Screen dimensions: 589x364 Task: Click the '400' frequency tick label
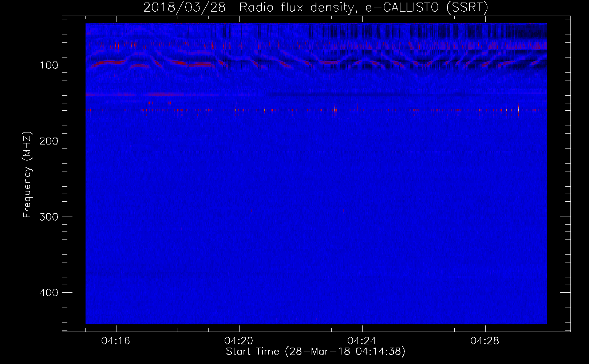point(49,293)
